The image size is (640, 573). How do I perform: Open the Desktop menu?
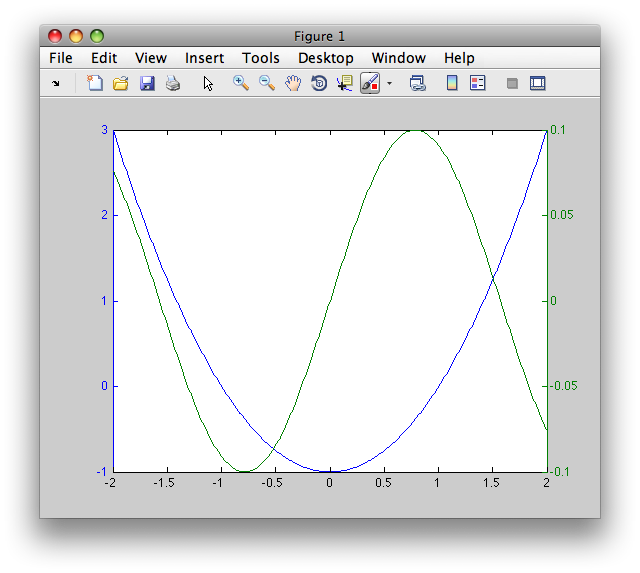coord(326,58)
